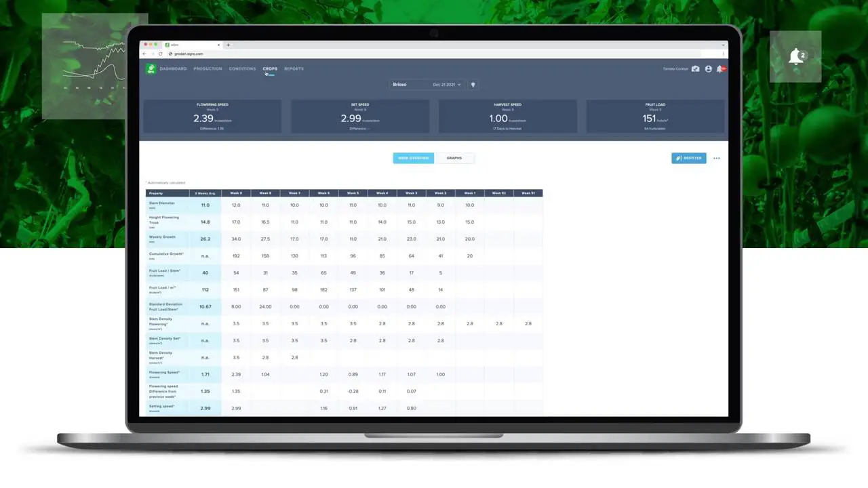Click the green Grodan logo icon

pos(150,68)
